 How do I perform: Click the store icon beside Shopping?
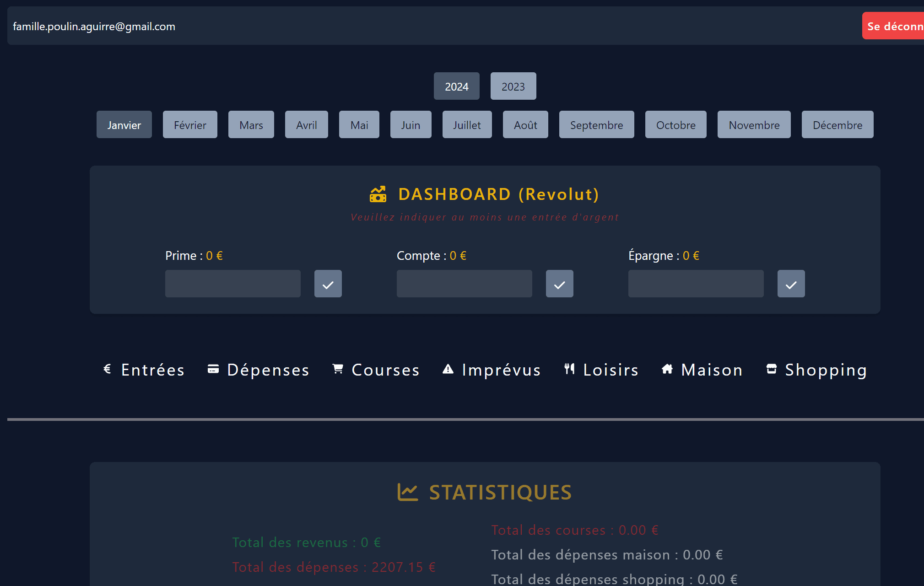772,369
